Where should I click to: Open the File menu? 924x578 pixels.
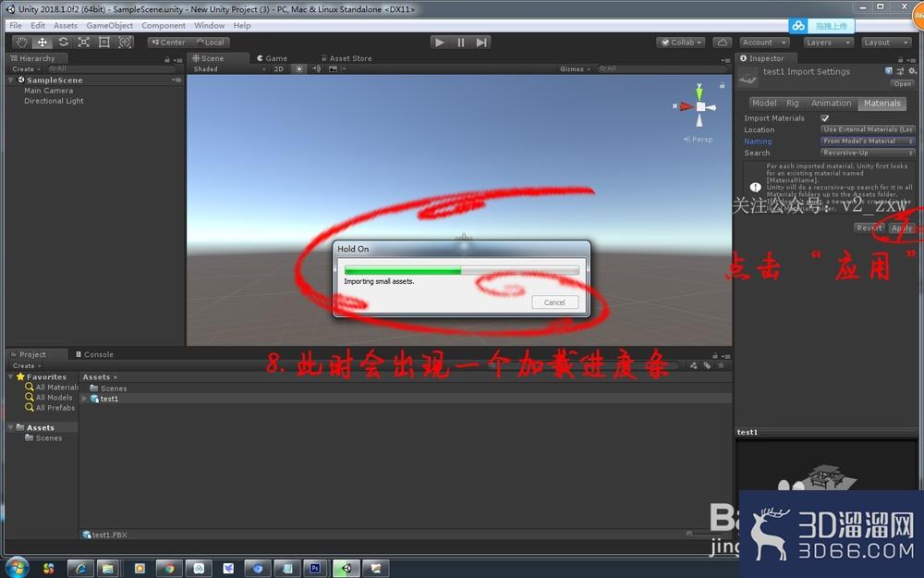pos(16,25)
